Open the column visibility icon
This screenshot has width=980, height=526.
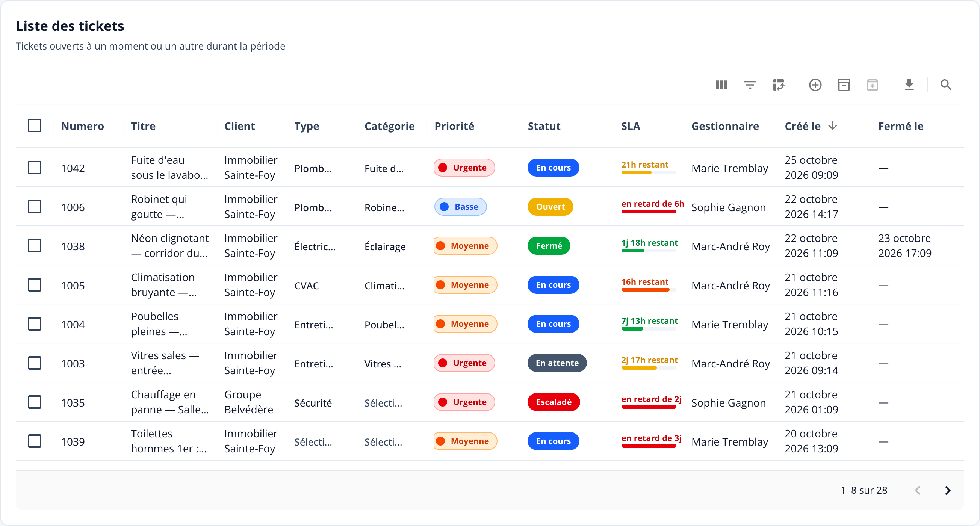(x=721, y=85)
